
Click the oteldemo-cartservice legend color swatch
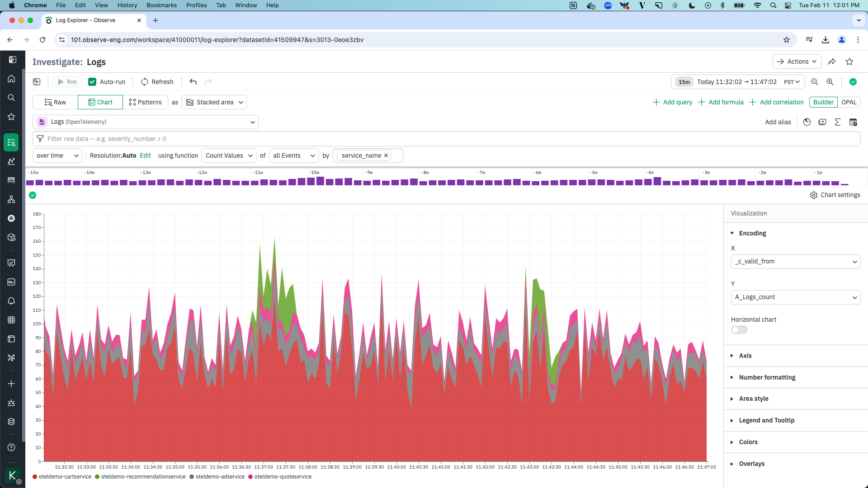pos(35,477)
